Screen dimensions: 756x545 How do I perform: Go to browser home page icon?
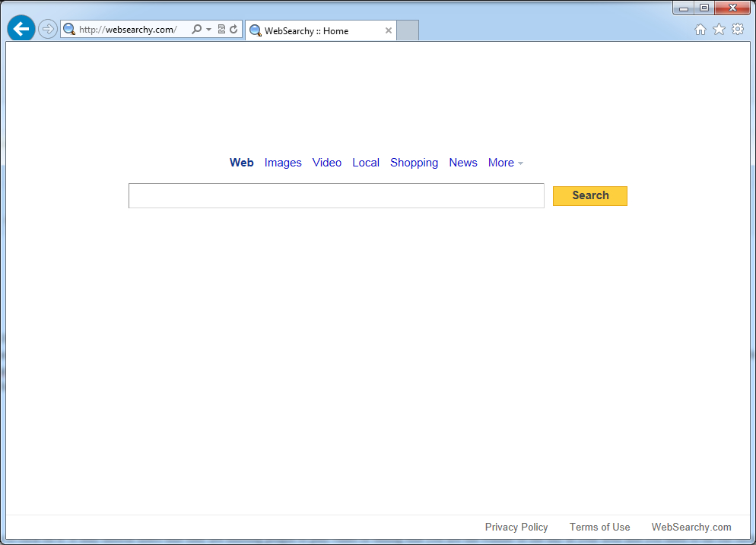point(700,30)
